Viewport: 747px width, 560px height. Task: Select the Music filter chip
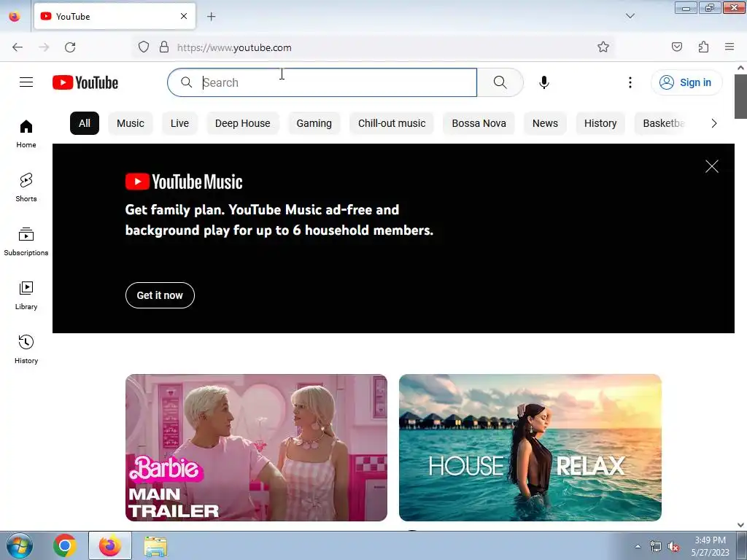131,123
